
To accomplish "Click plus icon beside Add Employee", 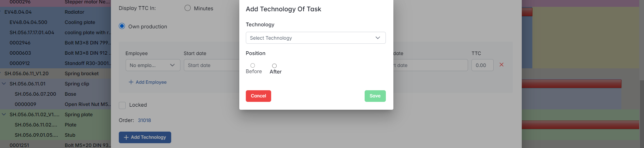I will click(131, 82).
